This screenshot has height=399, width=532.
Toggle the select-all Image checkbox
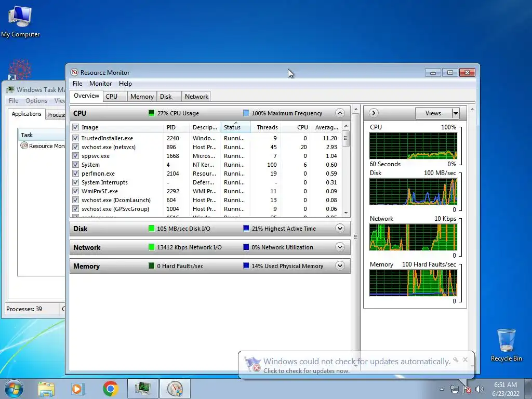click(76, 127)
